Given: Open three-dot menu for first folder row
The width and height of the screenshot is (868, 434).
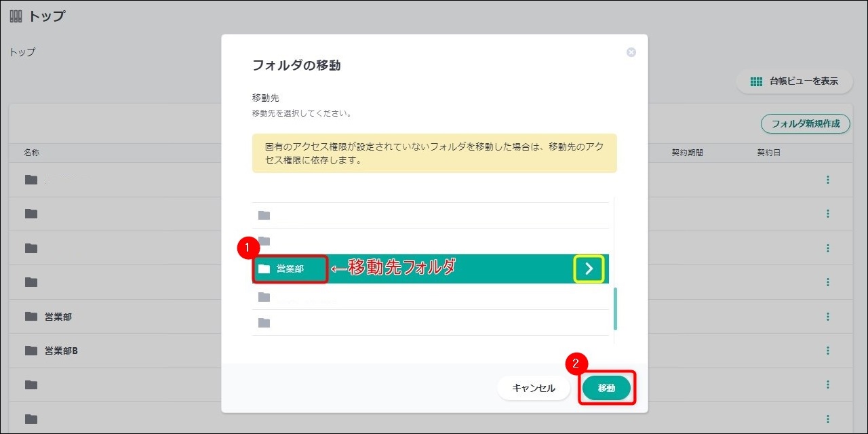Looking at the screenshot, I should pyautogui.click(x=827, y=180).
